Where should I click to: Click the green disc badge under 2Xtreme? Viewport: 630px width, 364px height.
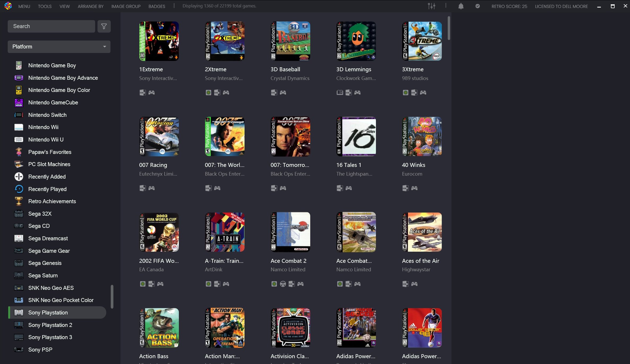pyautogui.click(x=208, y=92)
